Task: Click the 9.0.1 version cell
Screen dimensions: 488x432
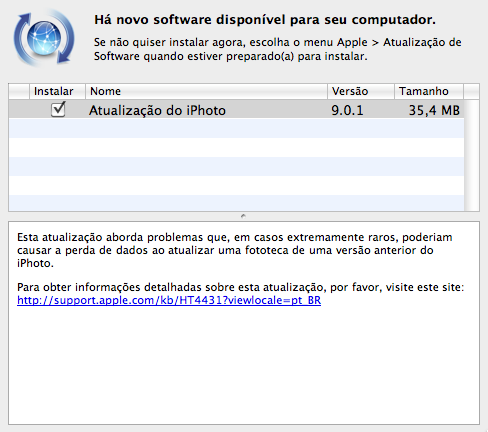Action: point(347,110)
